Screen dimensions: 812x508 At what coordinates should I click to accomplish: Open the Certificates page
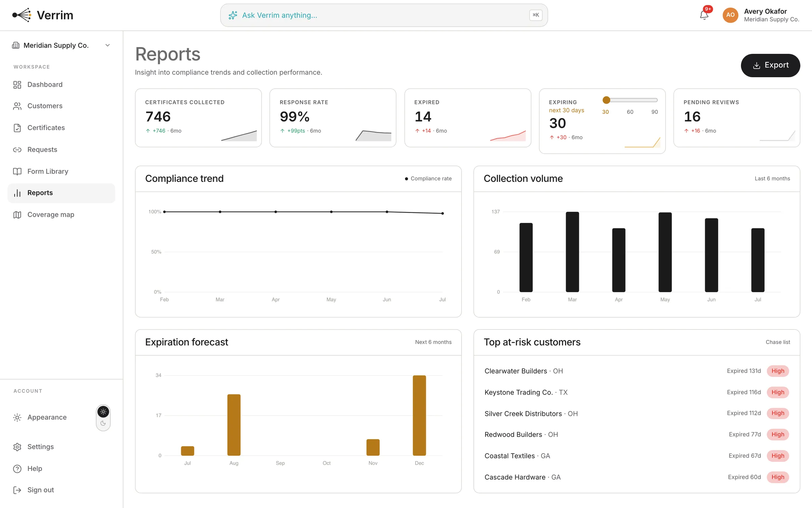[61, 128]
